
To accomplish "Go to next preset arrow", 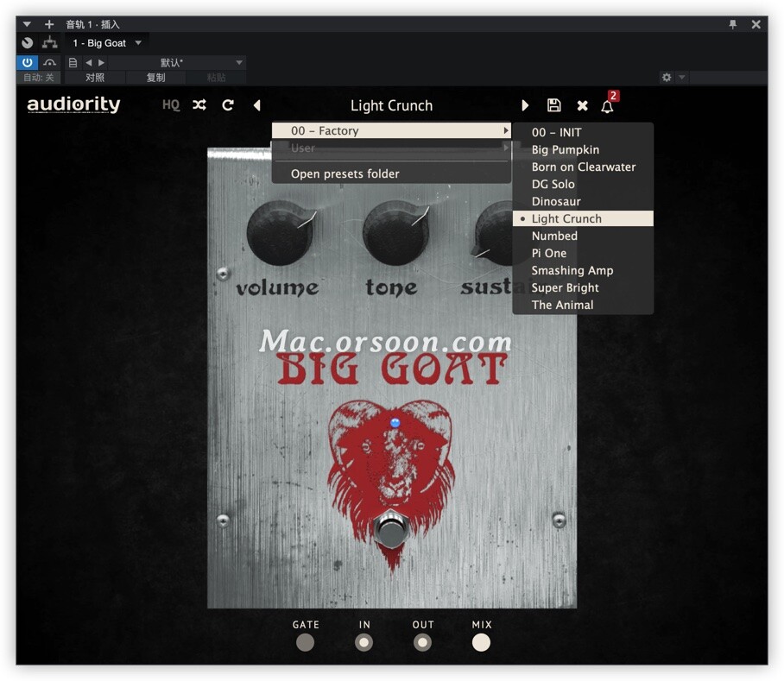I will [525, 105].
